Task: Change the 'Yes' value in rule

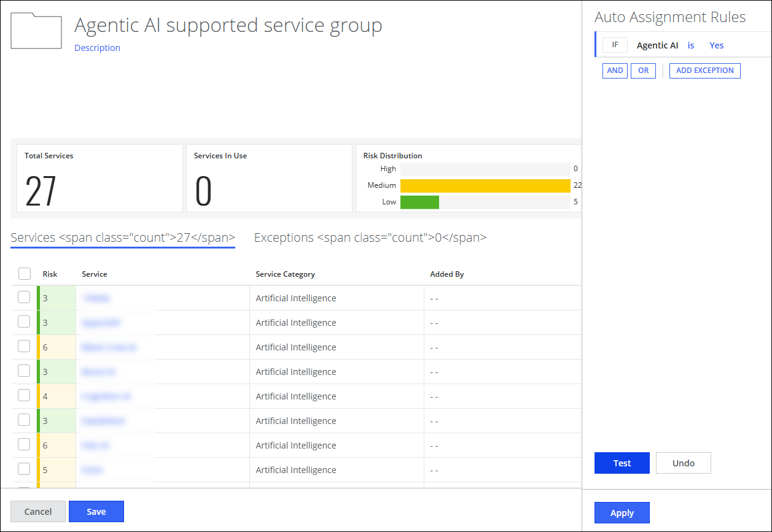Action: pos(716,45)
